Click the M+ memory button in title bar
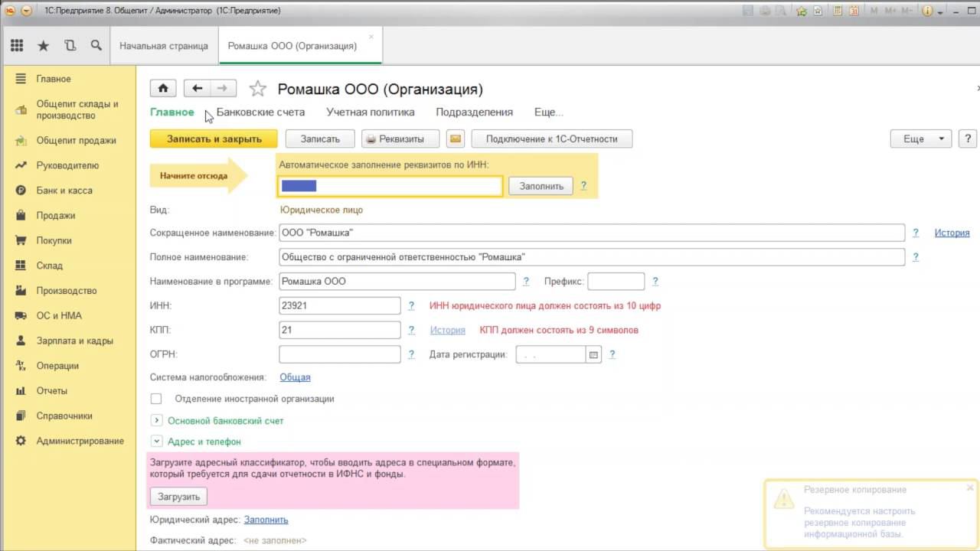The width and height of the screenshot is (980, 551). tap(890, 11)
